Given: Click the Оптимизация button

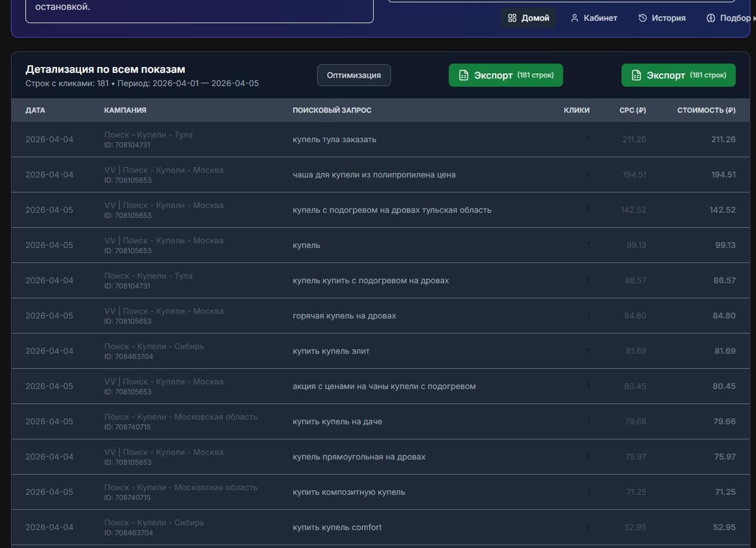Looking at the screenshot, I should click(x=353, y=75).
